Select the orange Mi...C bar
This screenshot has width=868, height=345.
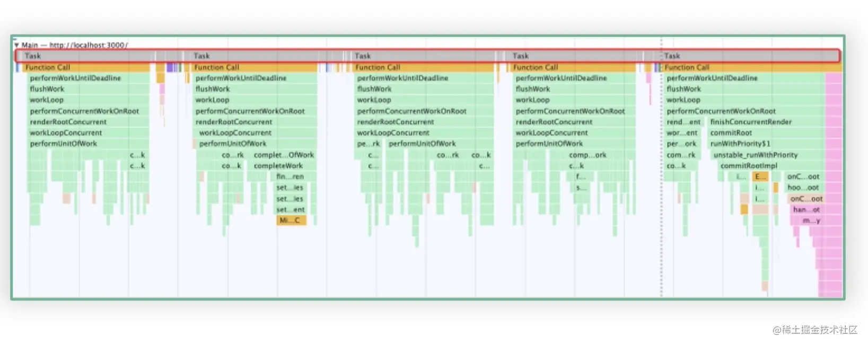[291, 220]
